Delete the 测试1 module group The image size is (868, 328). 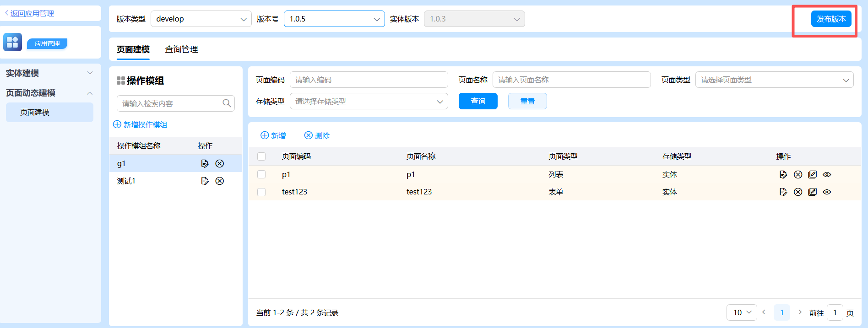[220, 181]
